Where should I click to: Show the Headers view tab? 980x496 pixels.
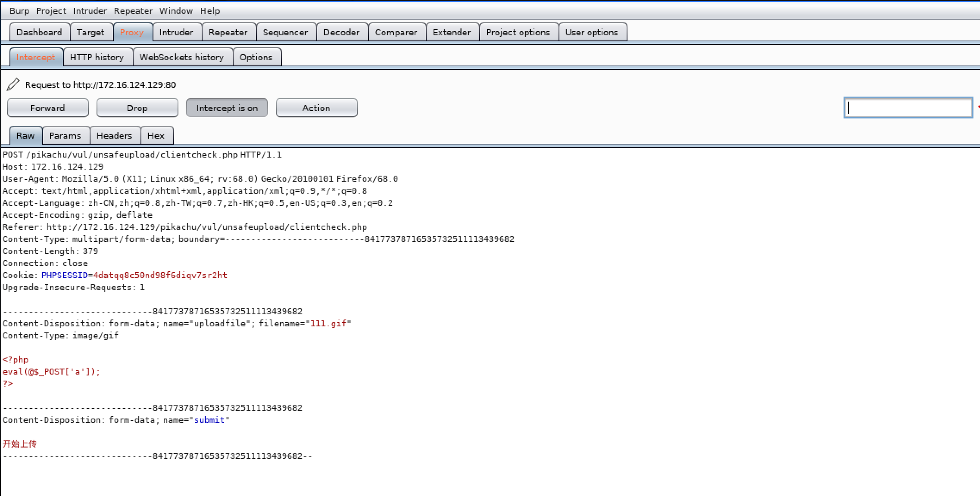(x=114, y=136)
